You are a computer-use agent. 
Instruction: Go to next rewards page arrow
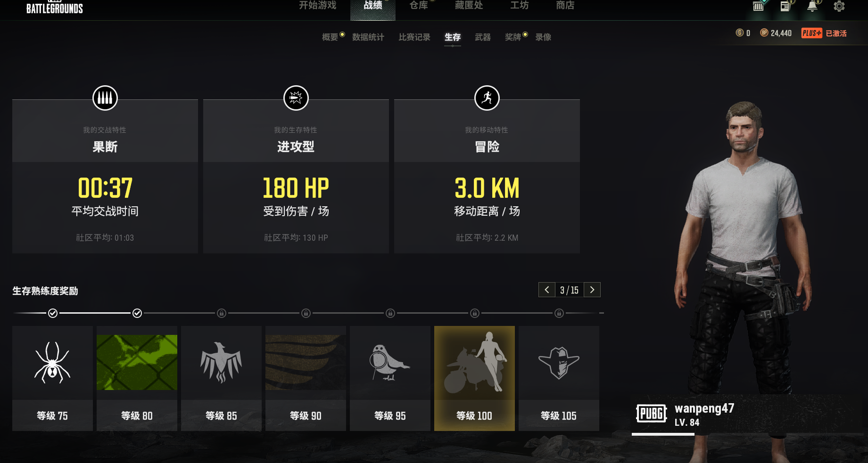click(592, 290)
